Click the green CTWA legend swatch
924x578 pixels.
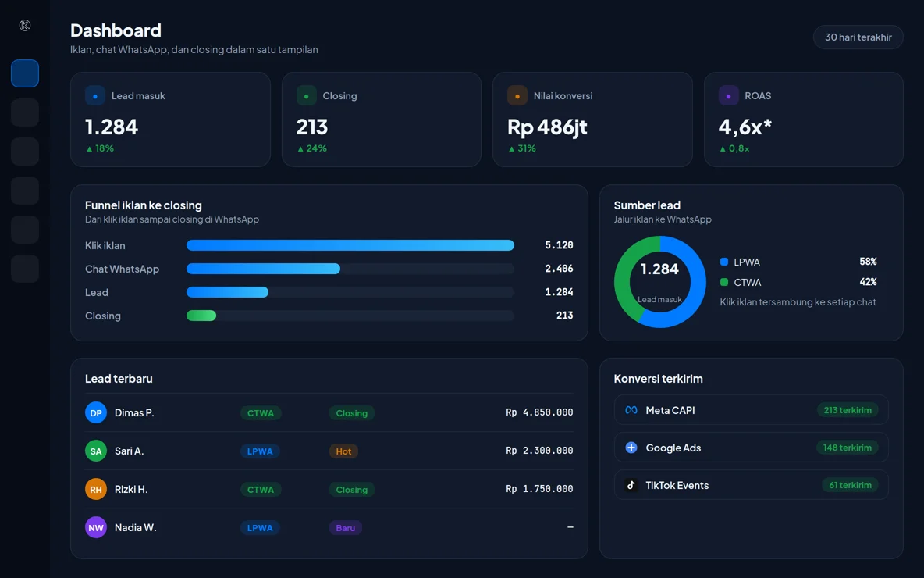[724, 282]
